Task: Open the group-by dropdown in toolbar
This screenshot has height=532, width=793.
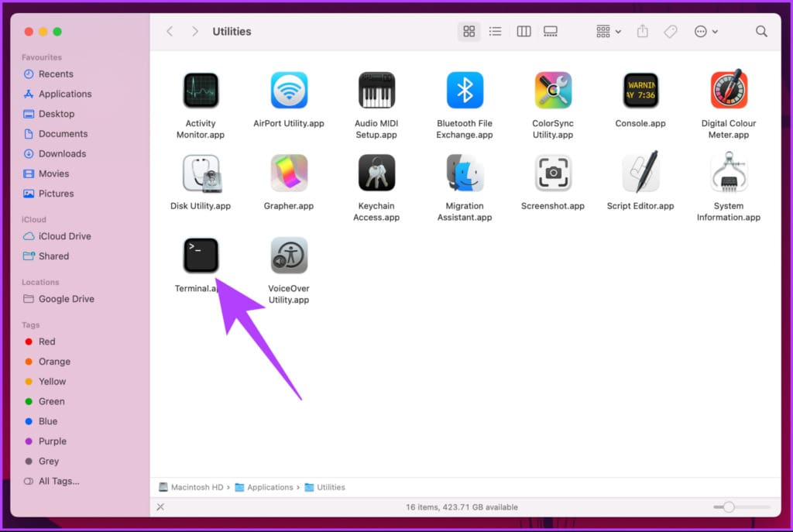Action: pyautogui.click(x=609, y=31)
